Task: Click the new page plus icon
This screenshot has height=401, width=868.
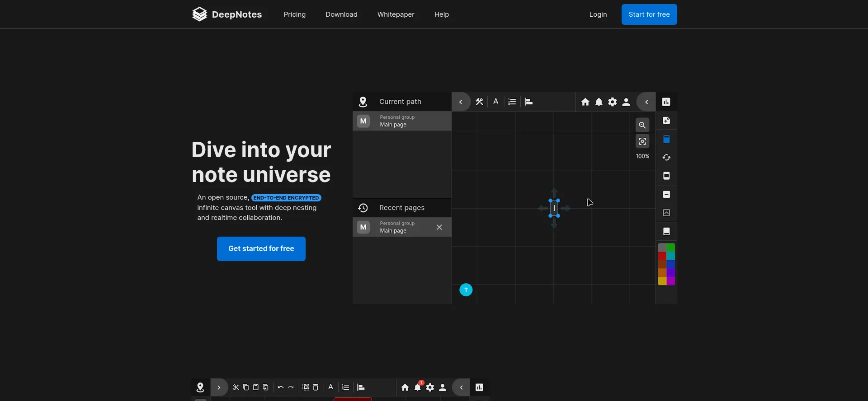Action: [x=666, y=121]
